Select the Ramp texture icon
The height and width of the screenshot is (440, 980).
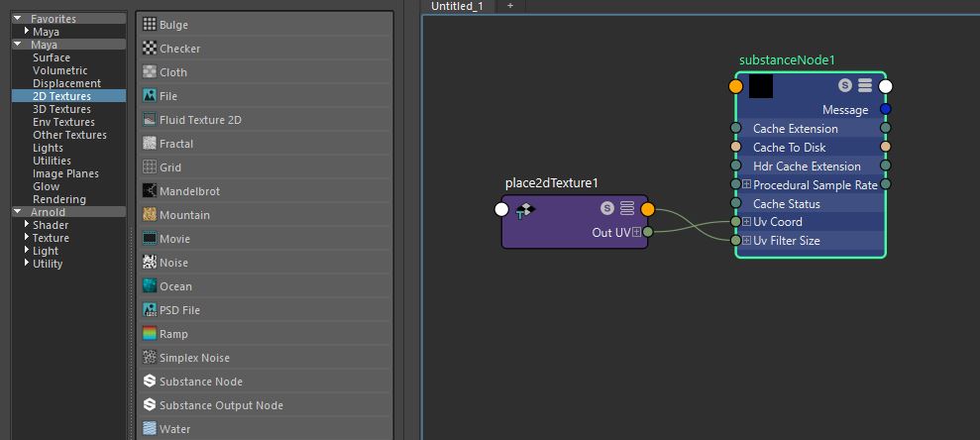coord(150,334)
